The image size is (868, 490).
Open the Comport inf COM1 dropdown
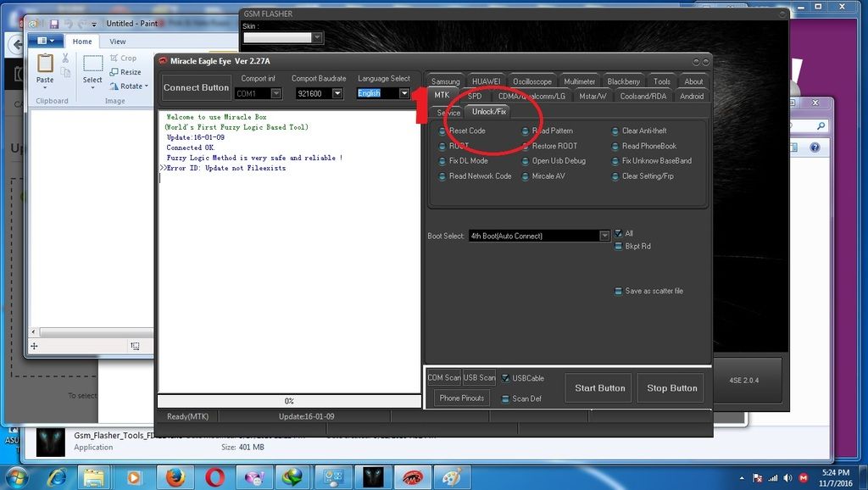click(275, 93)
